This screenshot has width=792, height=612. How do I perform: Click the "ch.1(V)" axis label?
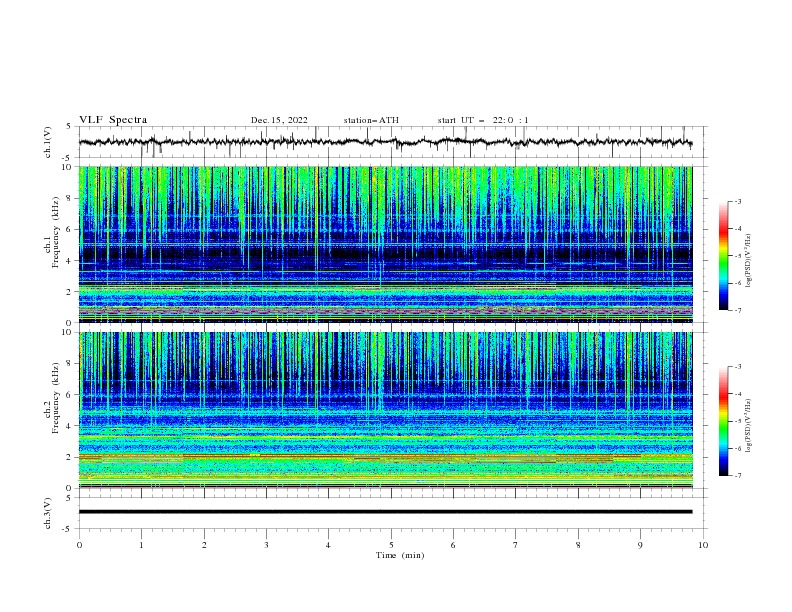[x=48, y=142]
